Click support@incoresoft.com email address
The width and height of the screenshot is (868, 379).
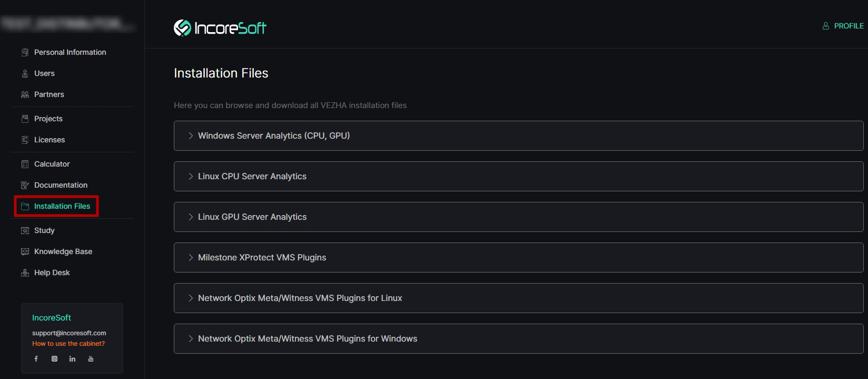tap(69, 333)
